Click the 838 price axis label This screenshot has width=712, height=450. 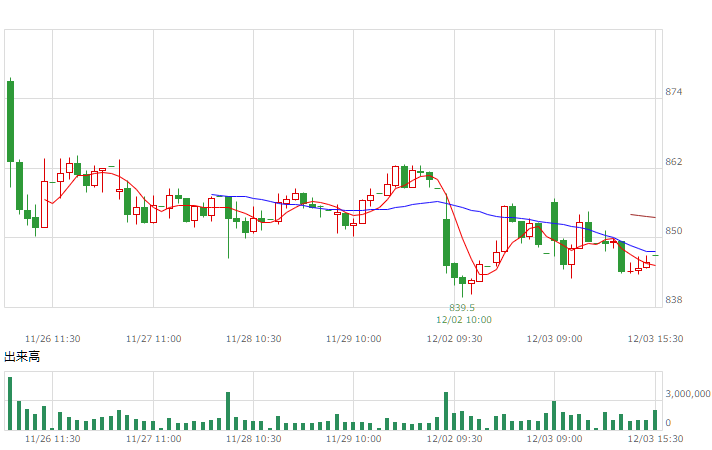[x=673, y=300]
